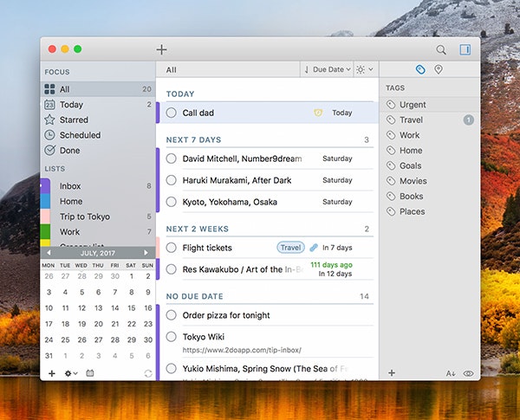Click the blue Home color tab
This screenshot has height=420, width=520.
[x=45, y=201]
